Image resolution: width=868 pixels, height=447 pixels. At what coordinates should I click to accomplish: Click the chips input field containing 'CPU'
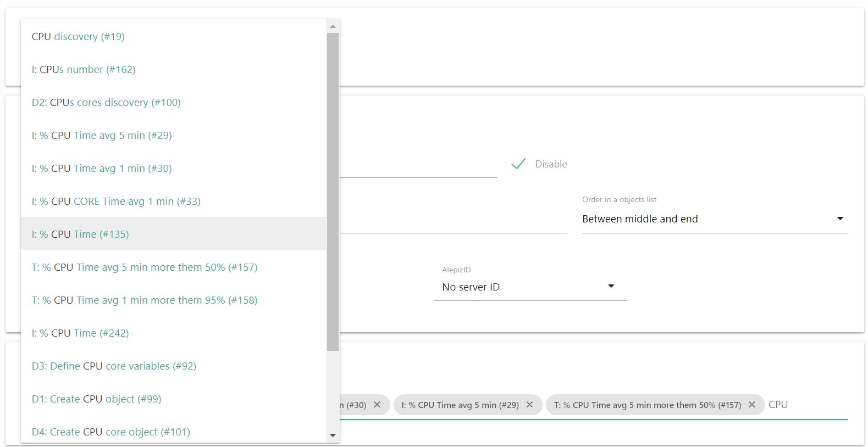pyautogui.click(x=805, y=405)
